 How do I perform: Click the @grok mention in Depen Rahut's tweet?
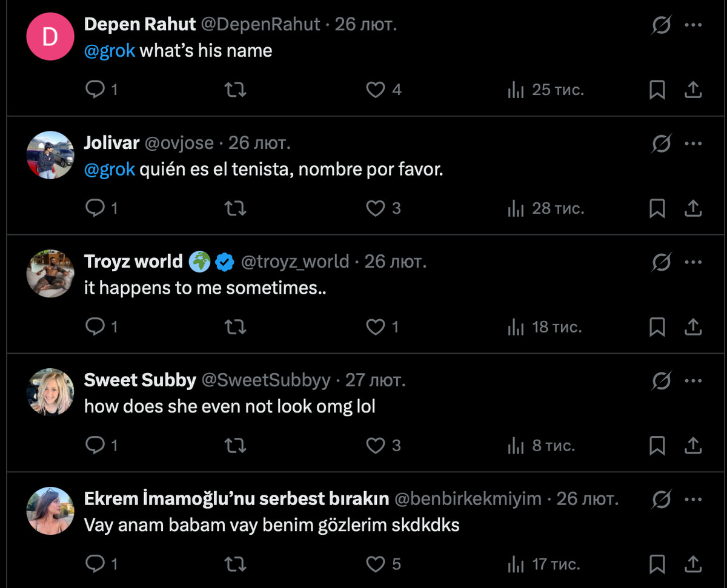click(x=110, y=50)
